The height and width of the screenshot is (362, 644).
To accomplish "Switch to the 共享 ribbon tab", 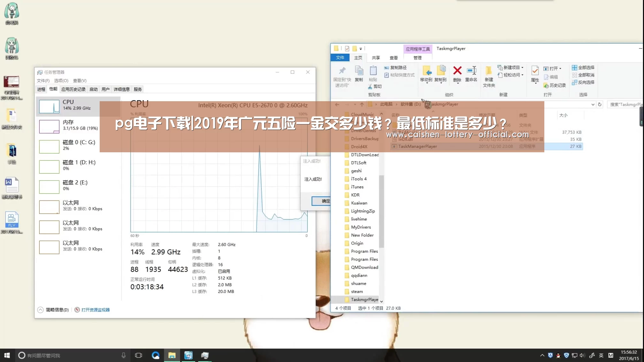I will (x=376, y=58).
